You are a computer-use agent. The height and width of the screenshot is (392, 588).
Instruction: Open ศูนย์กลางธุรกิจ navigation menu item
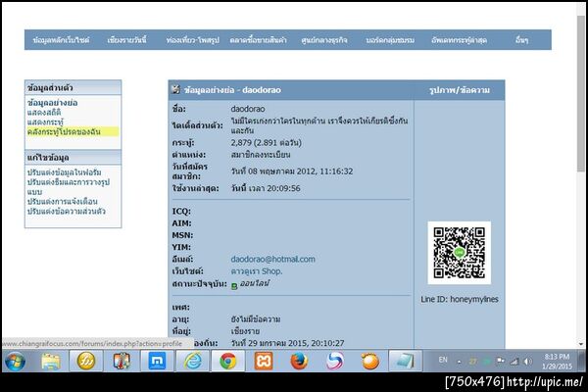pos(324,40)
